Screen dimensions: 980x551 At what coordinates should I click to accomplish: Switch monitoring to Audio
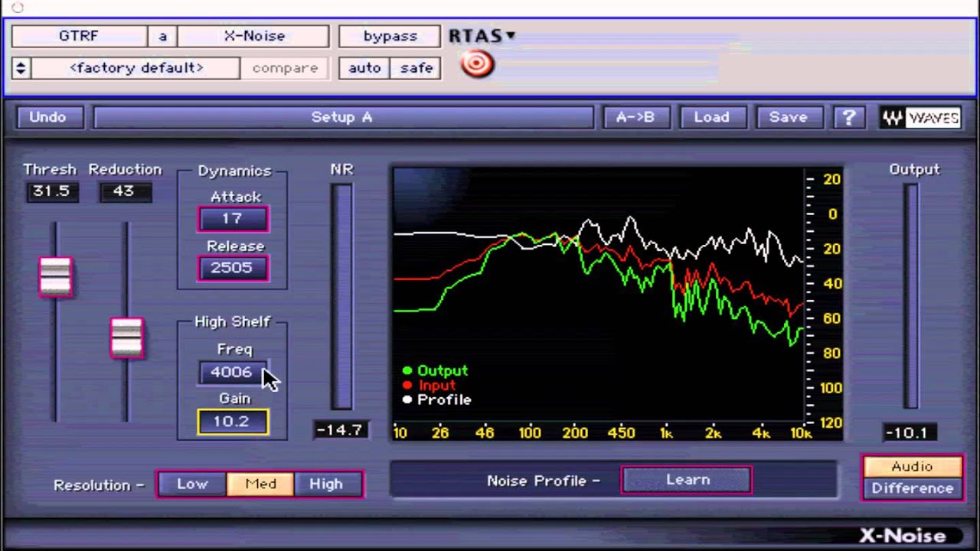912,467
